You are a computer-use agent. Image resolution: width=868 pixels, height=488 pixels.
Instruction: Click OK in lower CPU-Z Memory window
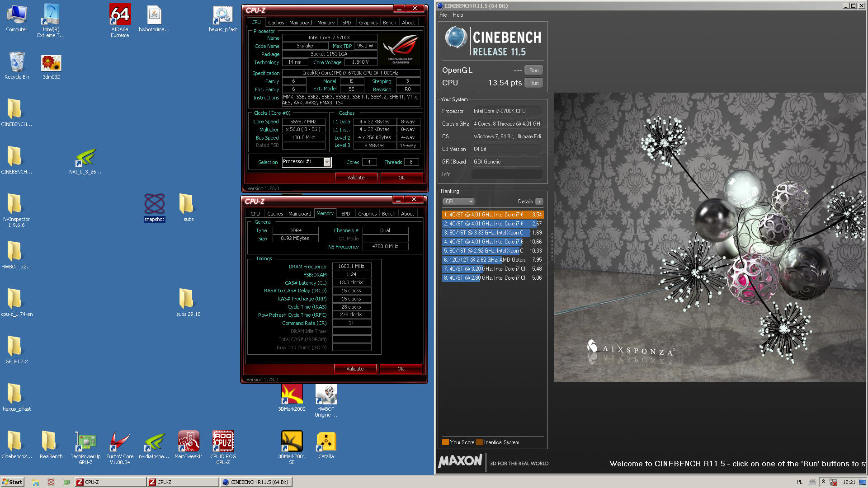(401, 369)
